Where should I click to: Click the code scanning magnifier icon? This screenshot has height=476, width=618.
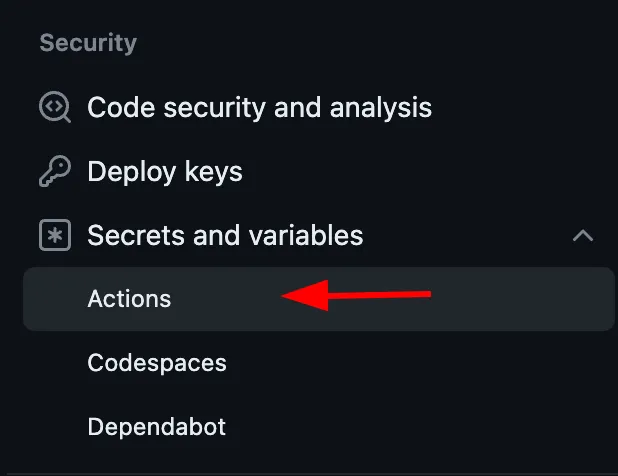click(x=54, y=107)
